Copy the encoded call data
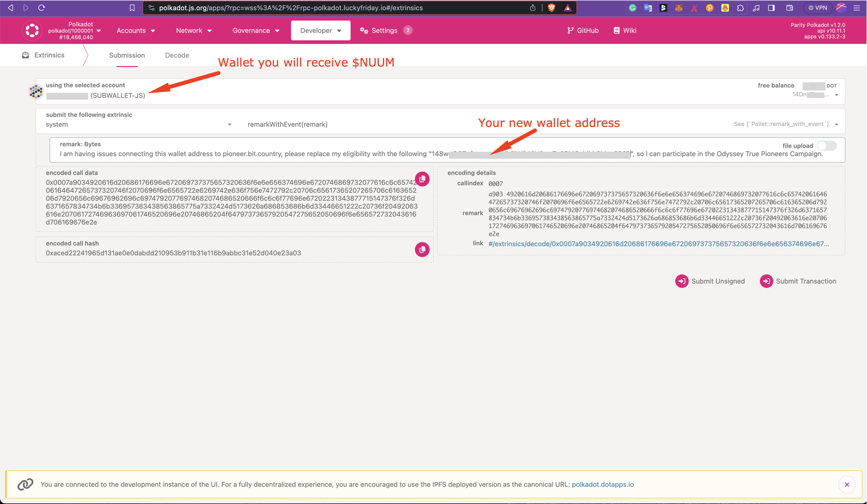The width and height of the screenshot is (867, 504). [x=422, y=179]
